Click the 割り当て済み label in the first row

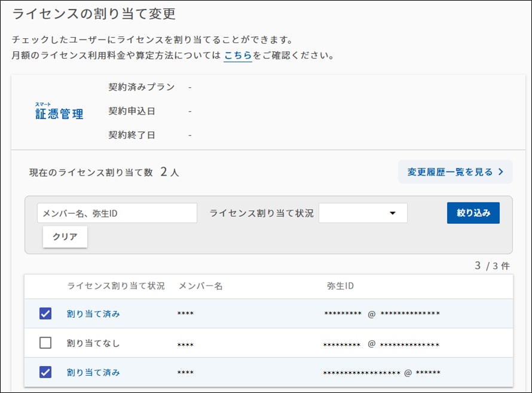click(93, 314)
